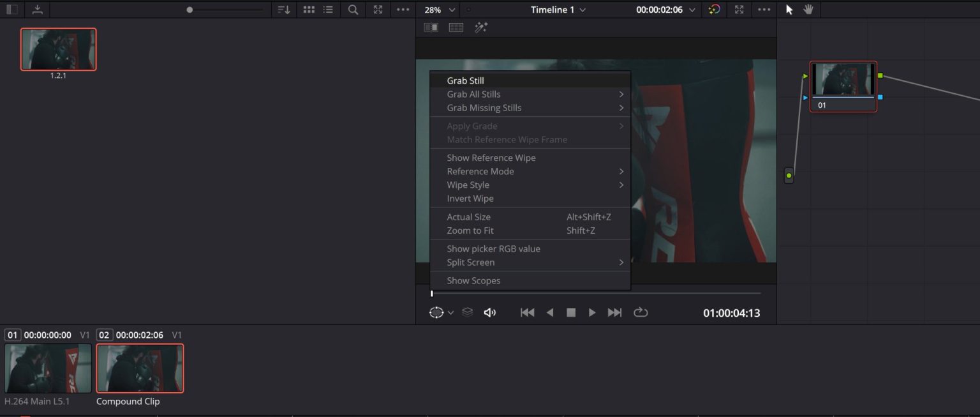Open the 28% zoom level dropdown
The width and height of the screenshot is (980, 417).
click(438, 10)
